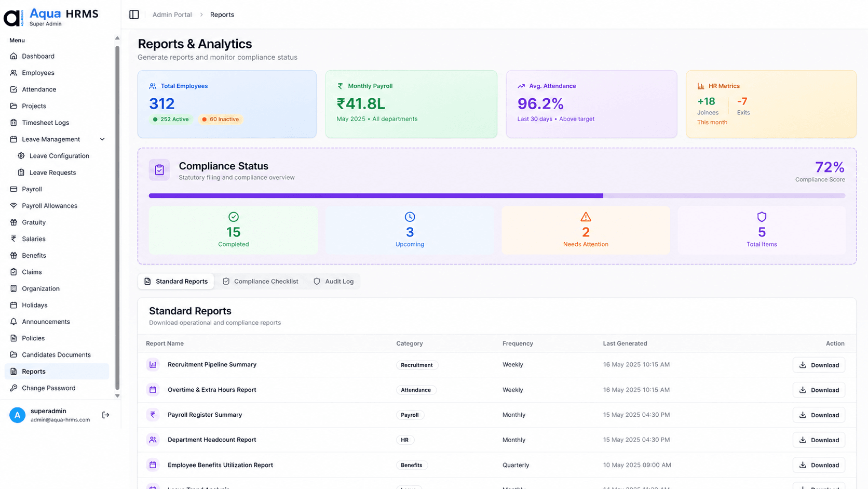Screen dimensions: 868x489
Task: Click the Benefits category tag
Action: [412, 465]
